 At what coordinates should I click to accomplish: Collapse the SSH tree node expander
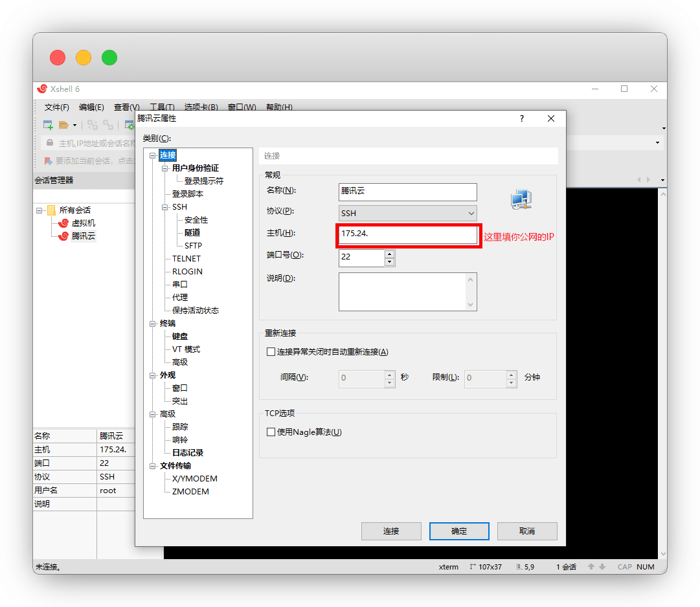(x=165, y=207)
